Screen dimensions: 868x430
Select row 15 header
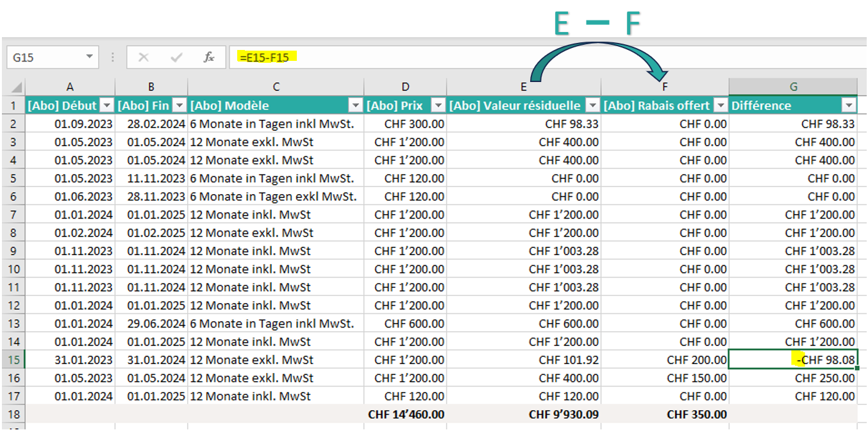[x=13, y=360]
